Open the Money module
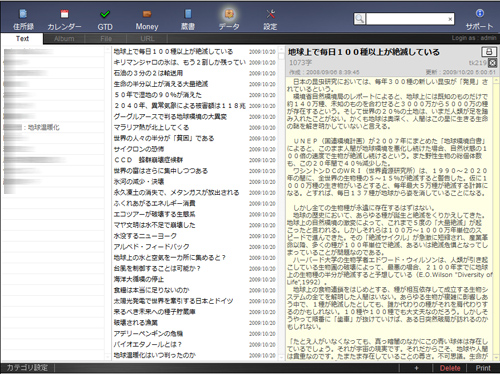This screenshot has width=500, height=374. (147, 19)
